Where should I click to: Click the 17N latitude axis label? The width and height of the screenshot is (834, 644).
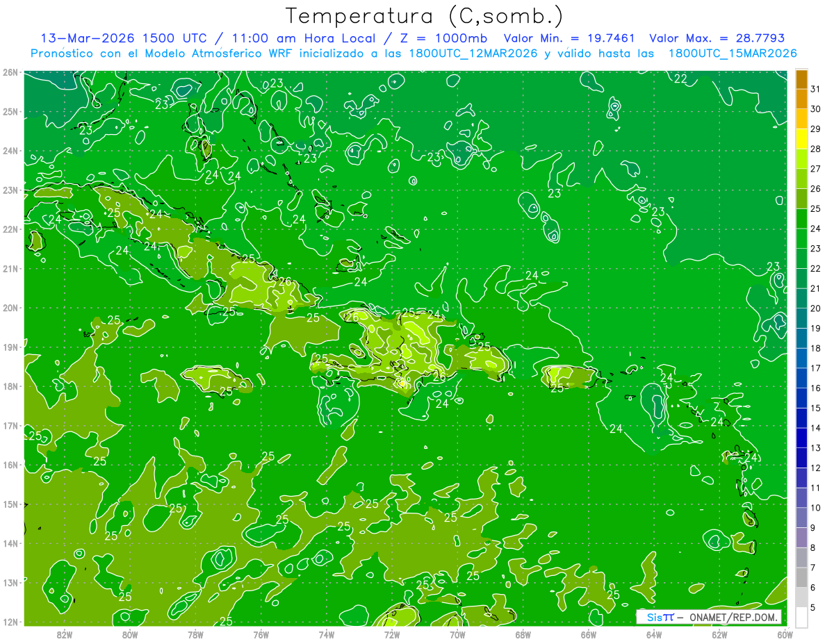pyautogui.click(x=10, y=425)
